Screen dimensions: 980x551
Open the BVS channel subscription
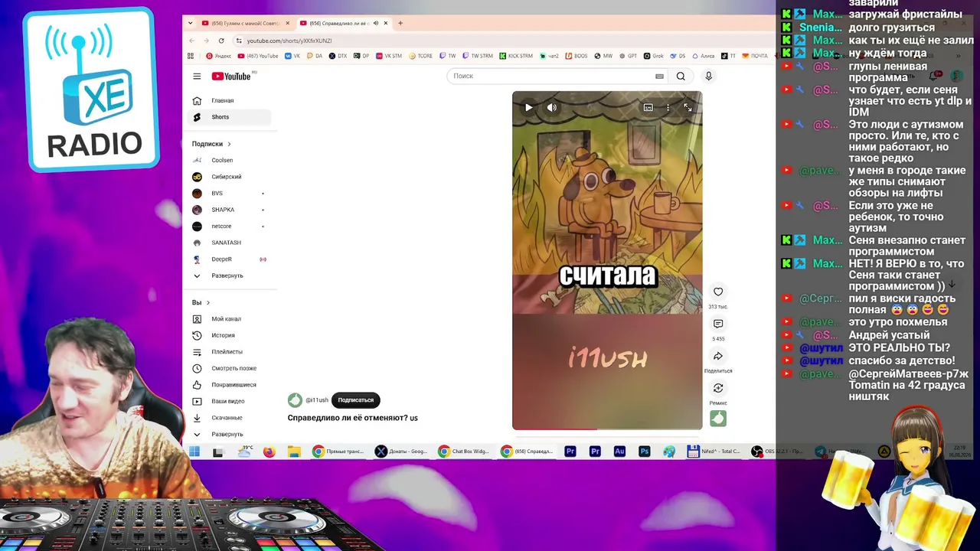point(230,194)
